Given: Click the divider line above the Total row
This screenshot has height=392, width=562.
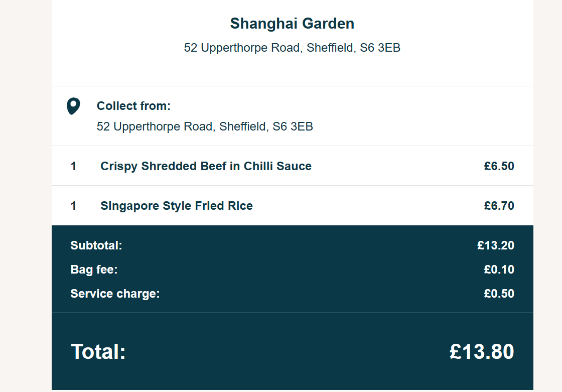Looking at the screenshot, I should pyautogui.click(x=292, y=313).
